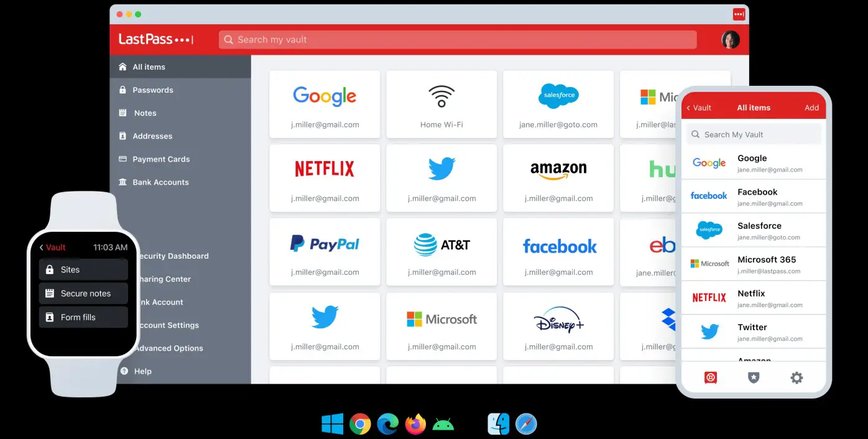Open Account Settings in the sidebar
868x439 pixels.
pos(167,325)
